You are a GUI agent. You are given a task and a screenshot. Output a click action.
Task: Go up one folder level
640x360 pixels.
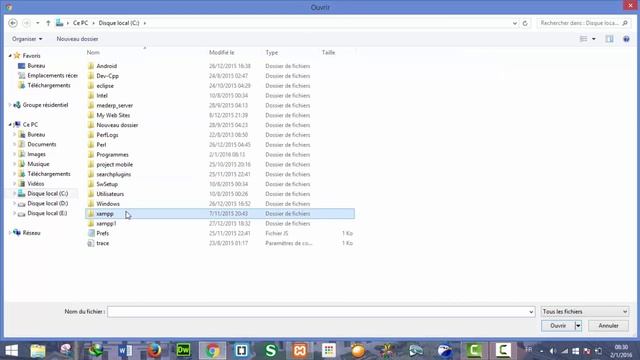[48, 23]
